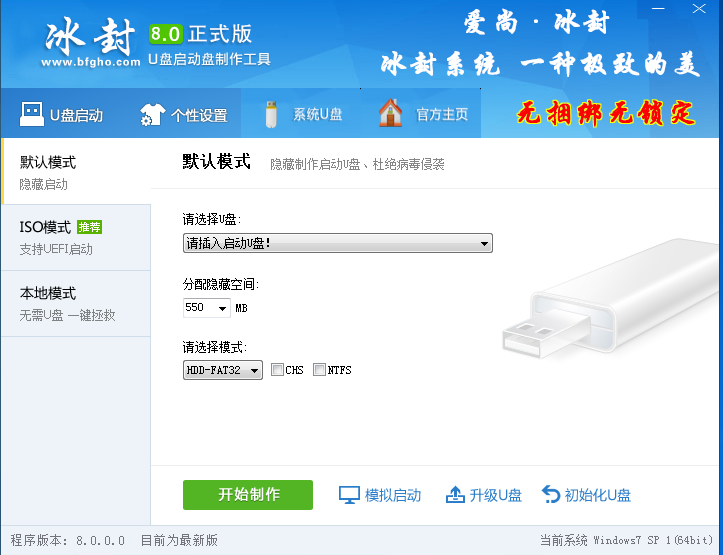Minimize the window
This screenshot has width=723, height=555.
click(x=658, y=8)
